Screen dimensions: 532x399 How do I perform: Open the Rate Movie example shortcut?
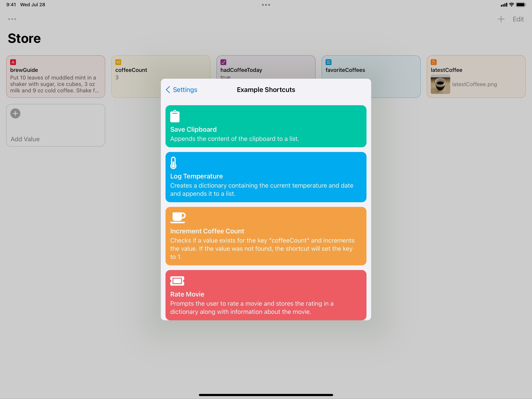(266, 295)
